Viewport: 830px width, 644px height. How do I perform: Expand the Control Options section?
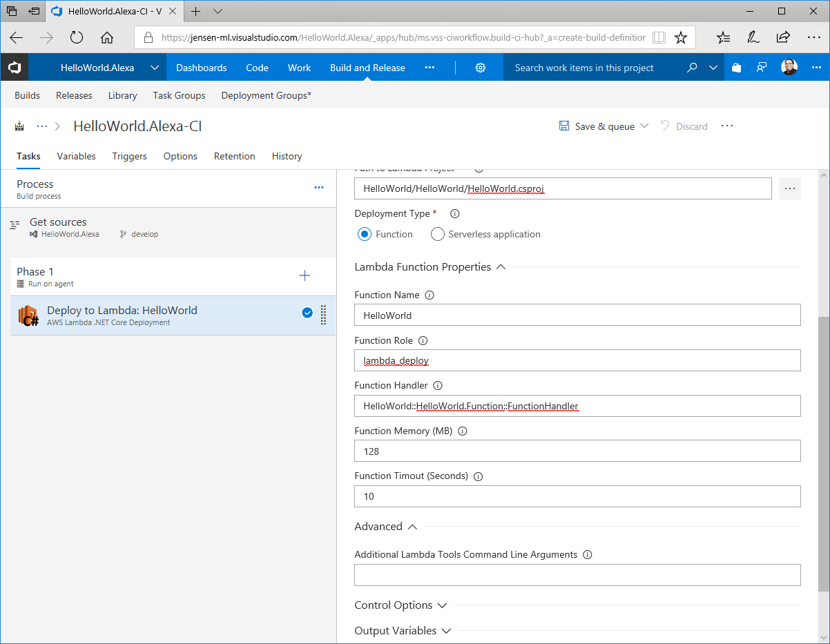click(442, 605)
